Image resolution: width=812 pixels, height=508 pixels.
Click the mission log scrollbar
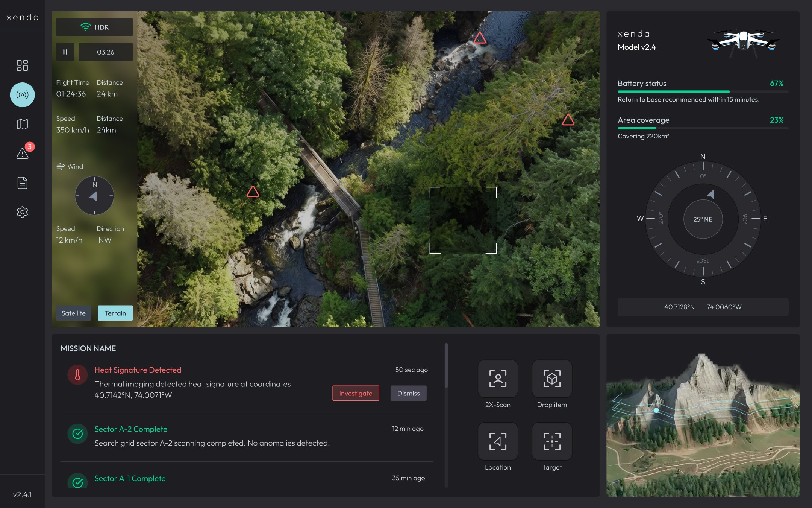(x=446, y=366)
